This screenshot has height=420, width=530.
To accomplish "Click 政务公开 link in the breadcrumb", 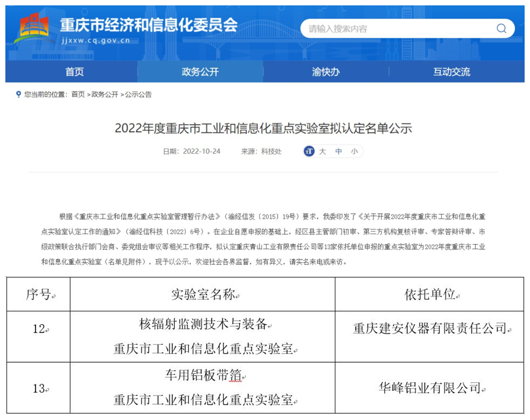I will click(x=105, y=94).
